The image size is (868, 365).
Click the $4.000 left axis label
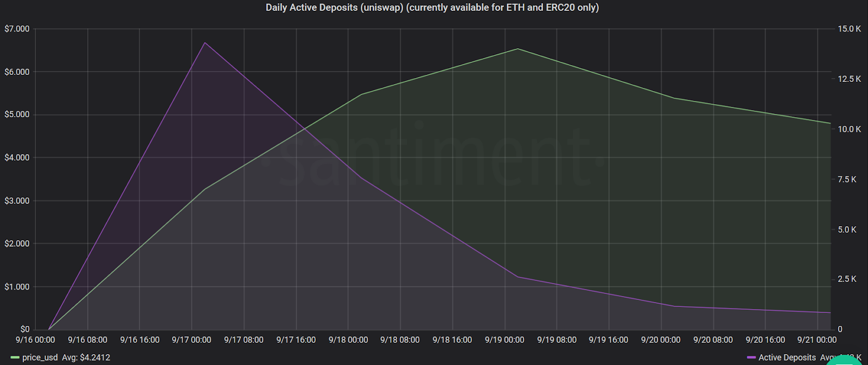click(x=17, y=157)
